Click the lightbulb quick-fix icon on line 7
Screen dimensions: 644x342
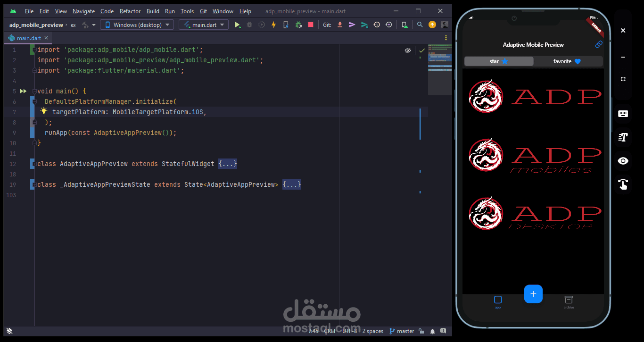[44, 111]
